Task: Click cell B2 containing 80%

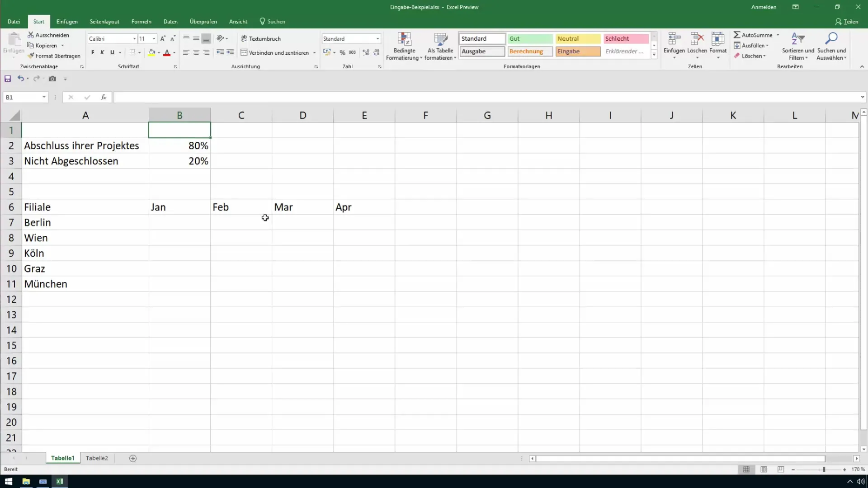Action: coord(179,145)
